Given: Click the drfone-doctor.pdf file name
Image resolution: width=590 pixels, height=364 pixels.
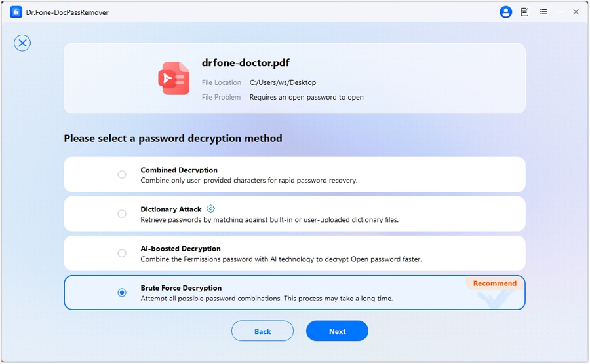Looking at the screenshot, I should [246, 64].
